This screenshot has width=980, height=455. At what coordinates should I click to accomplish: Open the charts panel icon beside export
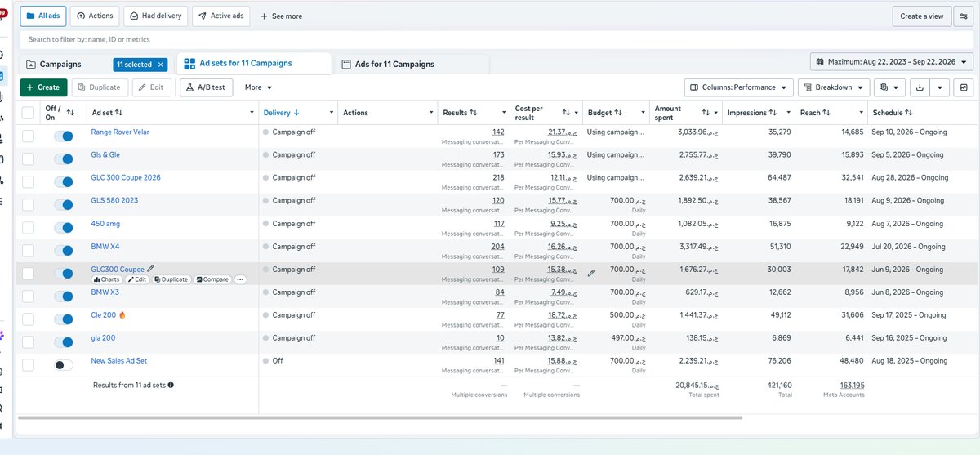(964, 87)
